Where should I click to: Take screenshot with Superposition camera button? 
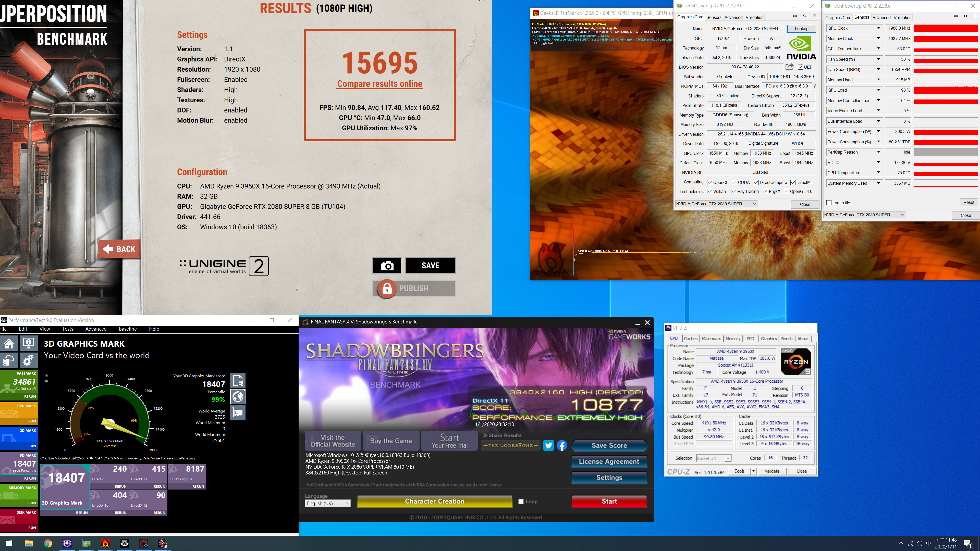[387, 265]
